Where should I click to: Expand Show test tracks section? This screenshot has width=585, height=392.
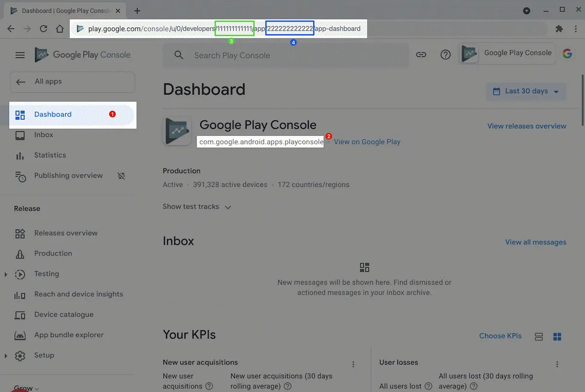point(196,206)
